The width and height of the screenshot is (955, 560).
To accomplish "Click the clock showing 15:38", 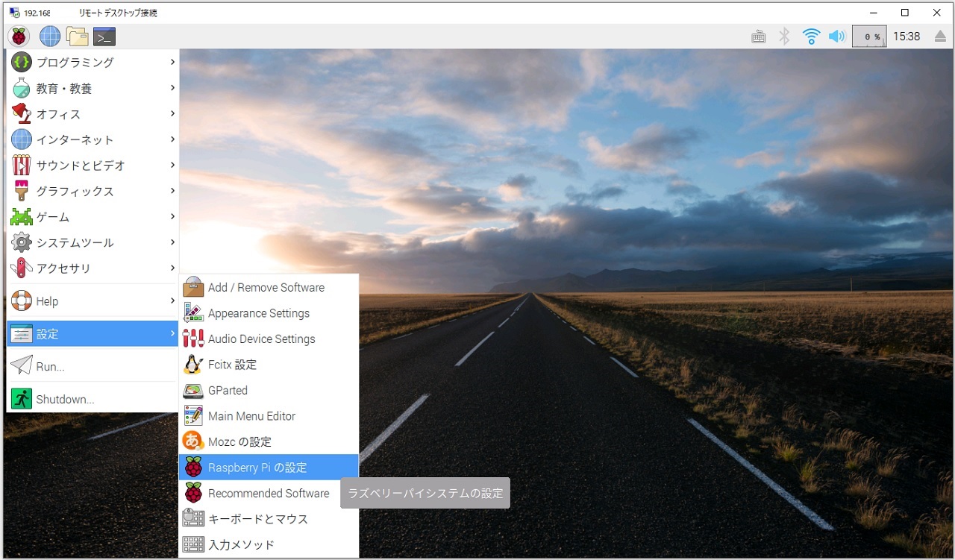I will pyautogui.click(x=907, y=36).
